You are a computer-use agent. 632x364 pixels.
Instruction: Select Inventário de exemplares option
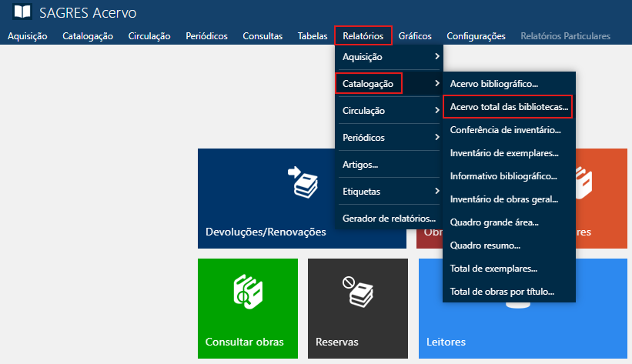[503, 153]
